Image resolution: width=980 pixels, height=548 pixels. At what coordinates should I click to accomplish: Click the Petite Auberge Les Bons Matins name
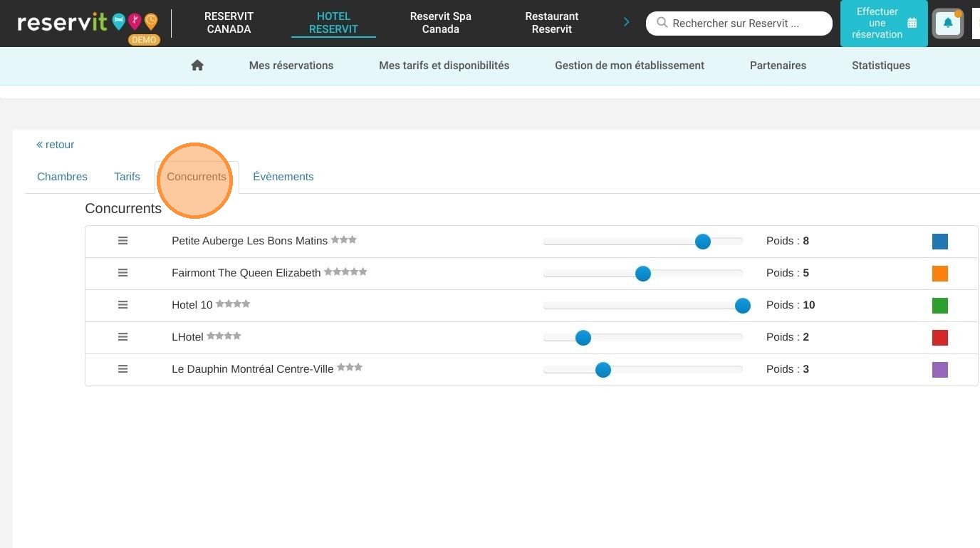(249, 241)
